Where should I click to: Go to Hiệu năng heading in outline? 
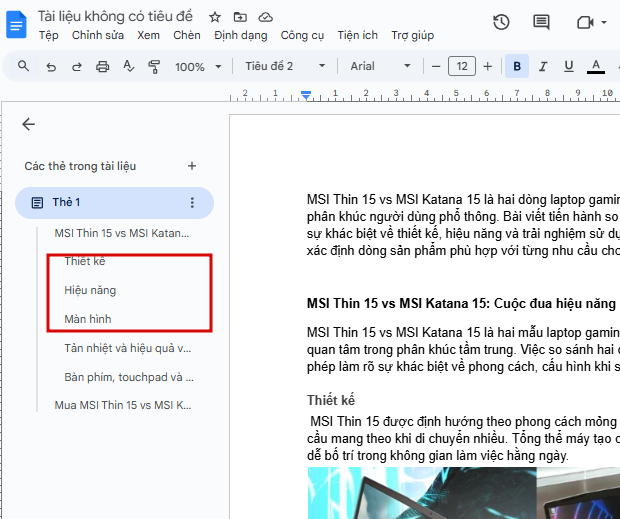90,290
